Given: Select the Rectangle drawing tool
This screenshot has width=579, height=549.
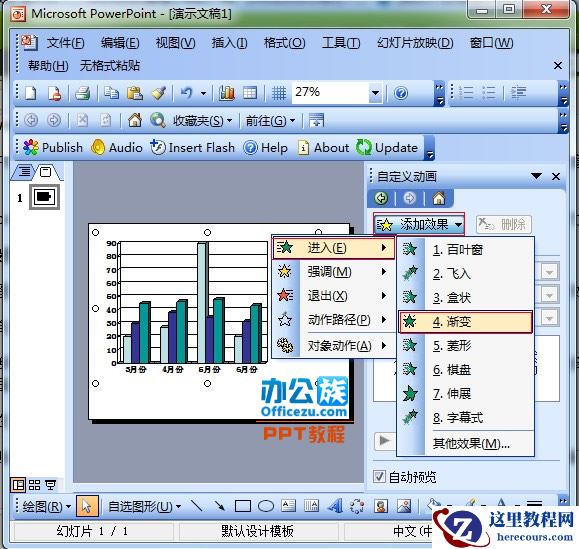Looking at the screenshot, I should click(x=243, y=506).
